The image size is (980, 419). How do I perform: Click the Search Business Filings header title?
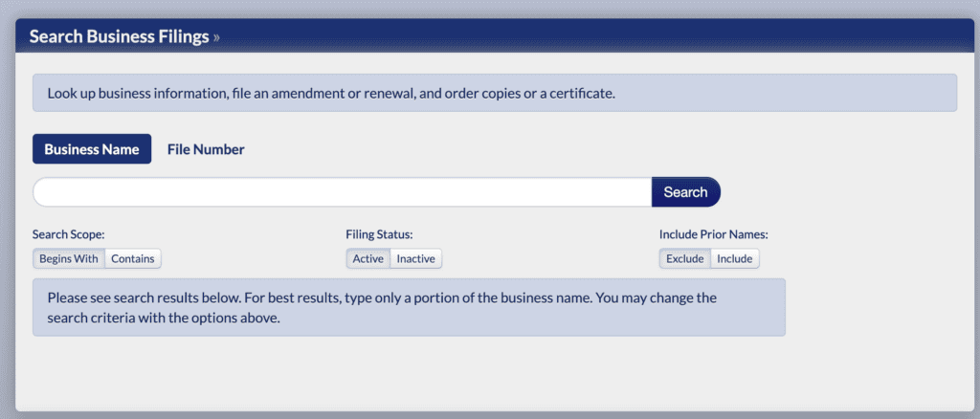tap(120, 37)
